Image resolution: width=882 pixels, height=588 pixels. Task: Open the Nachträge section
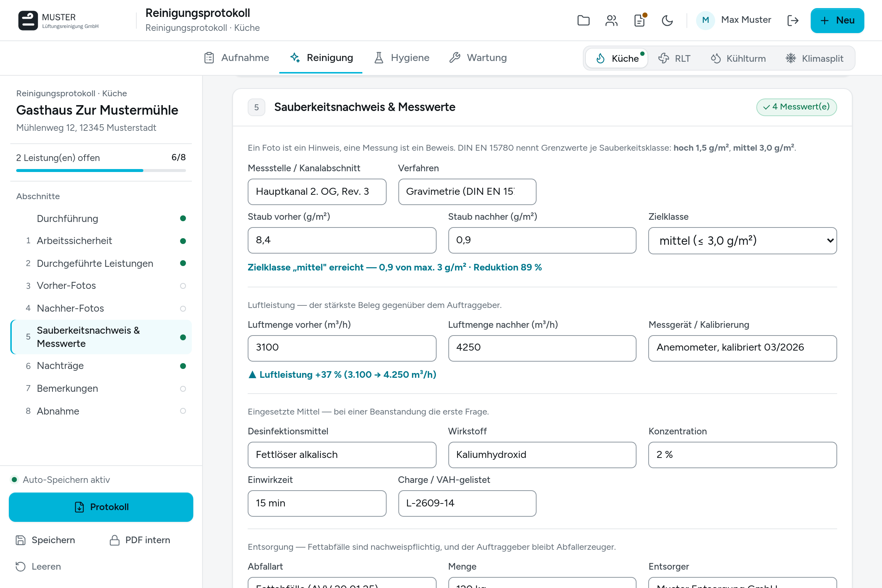tap(101, 366)
